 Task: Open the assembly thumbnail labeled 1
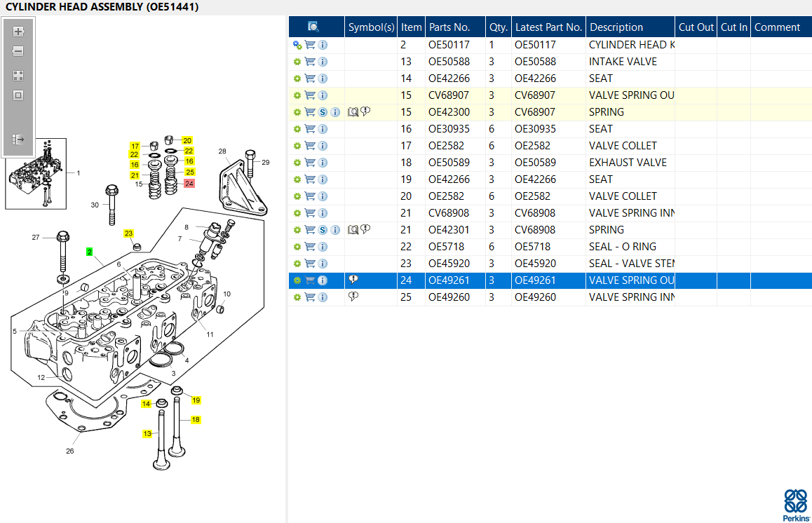36,173
